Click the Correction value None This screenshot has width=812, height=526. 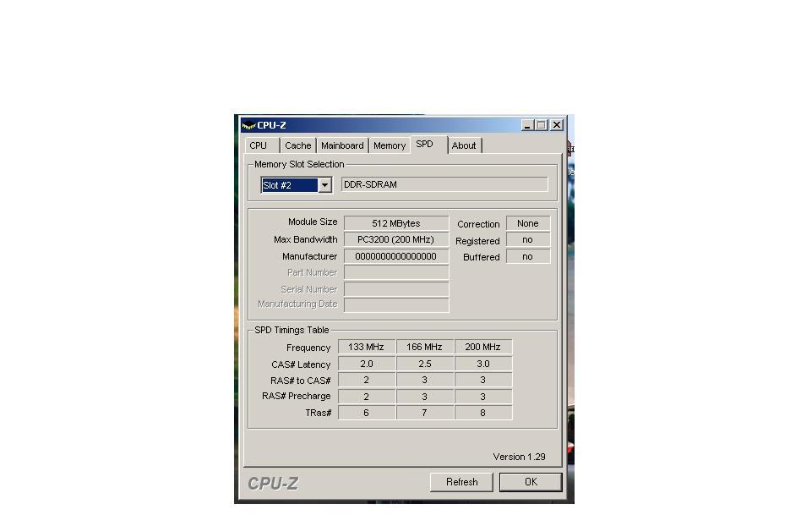[528, 223]
